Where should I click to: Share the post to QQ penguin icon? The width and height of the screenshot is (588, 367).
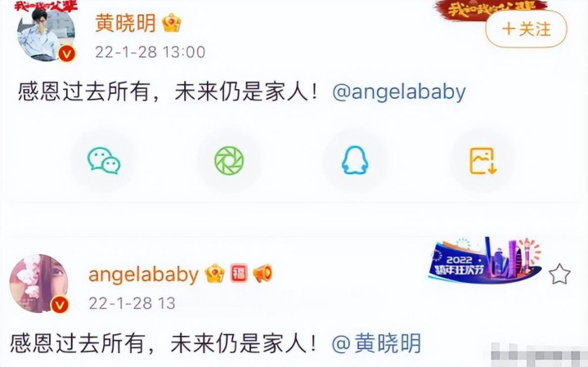(355, 160)
